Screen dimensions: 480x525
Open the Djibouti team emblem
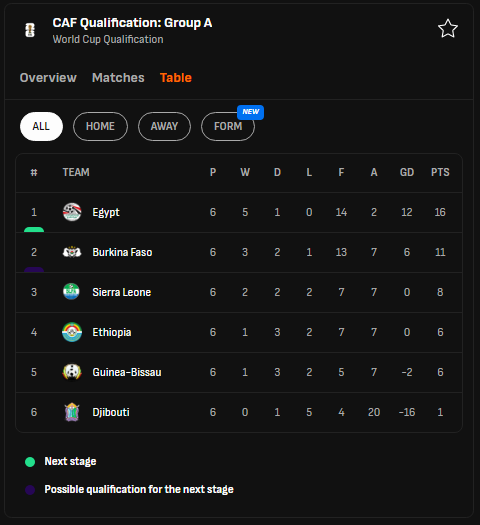point(72,412)
